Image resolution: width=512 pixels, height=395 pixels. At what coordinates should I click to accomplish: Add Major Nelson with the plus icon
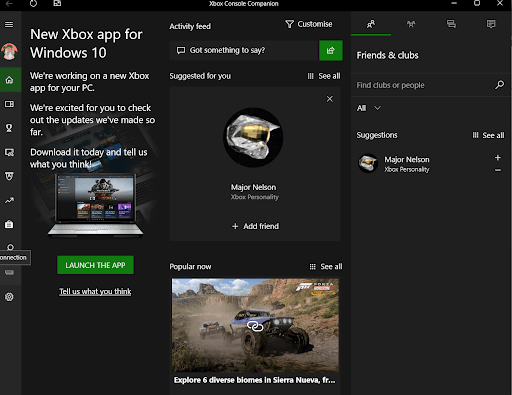click(x=498, y=158)
